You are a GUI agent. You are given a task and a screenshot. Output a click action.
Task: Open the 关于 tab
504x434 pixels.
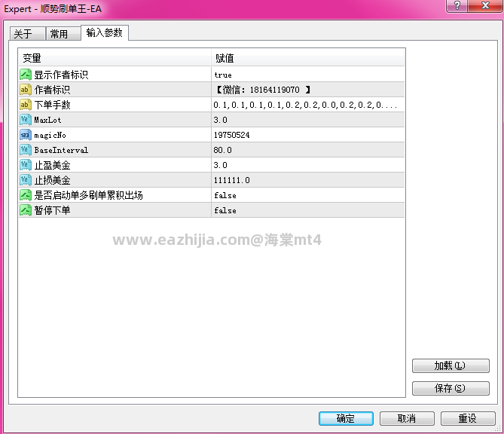pos(27,34)
